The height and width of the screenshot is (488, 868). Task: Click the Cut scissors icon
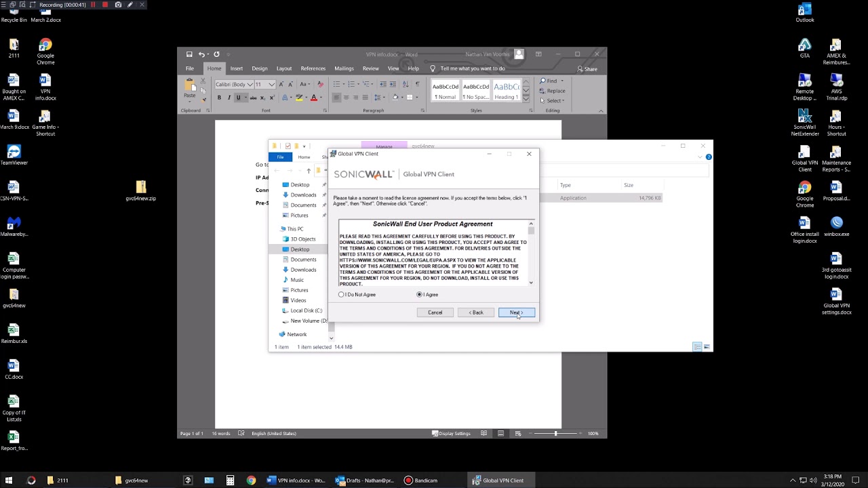tap(203, 81)
